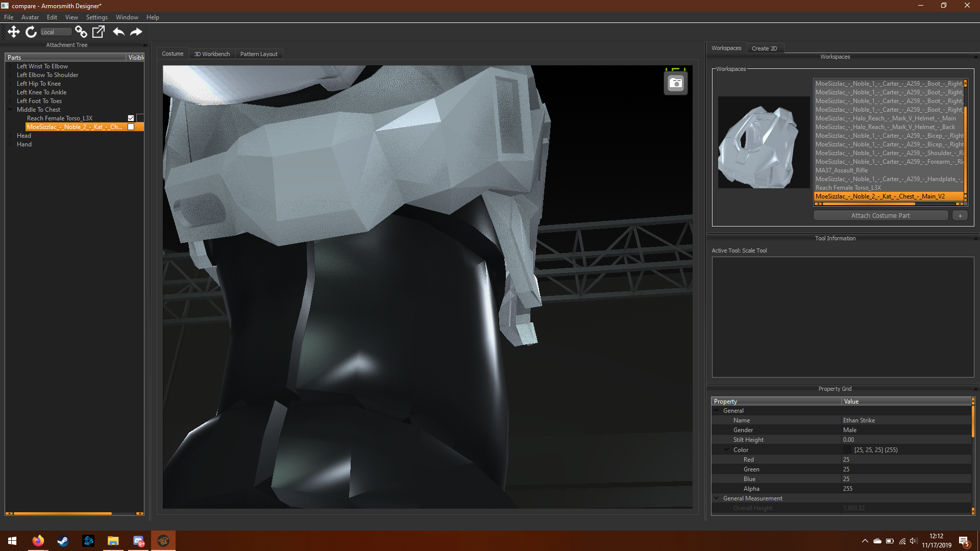The image size is (980, 551).
Task: Expand the Hand node
Action: pos(10,144)
